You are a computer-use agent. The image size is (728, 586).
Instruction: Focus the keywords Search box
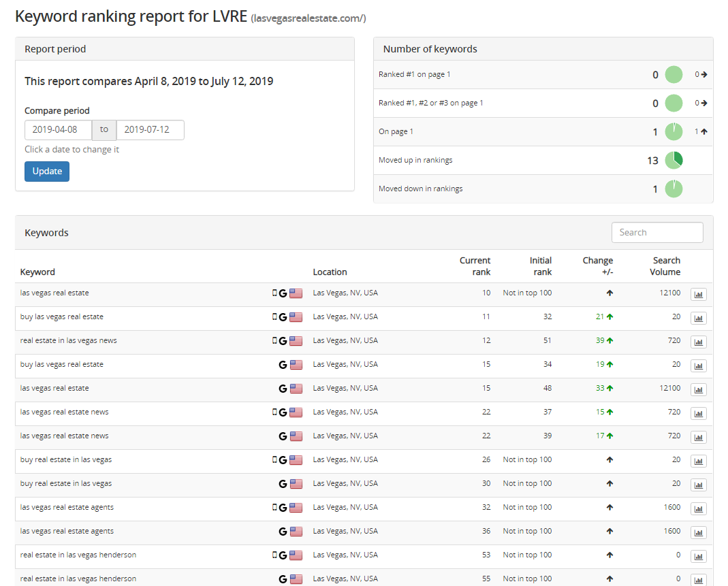coord(656,233)
